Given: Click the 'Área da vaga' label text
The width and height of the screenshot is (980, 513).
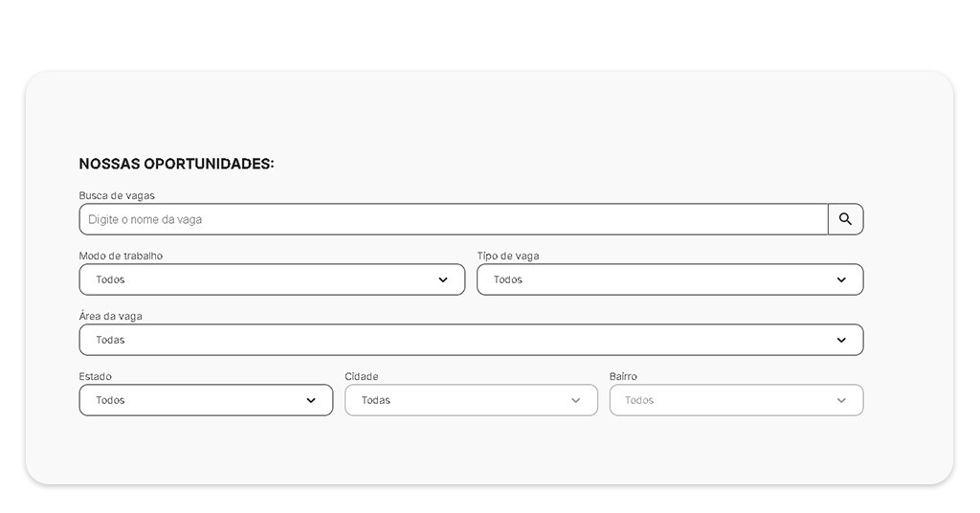Looking at the screenshot, I should (110, 316).
